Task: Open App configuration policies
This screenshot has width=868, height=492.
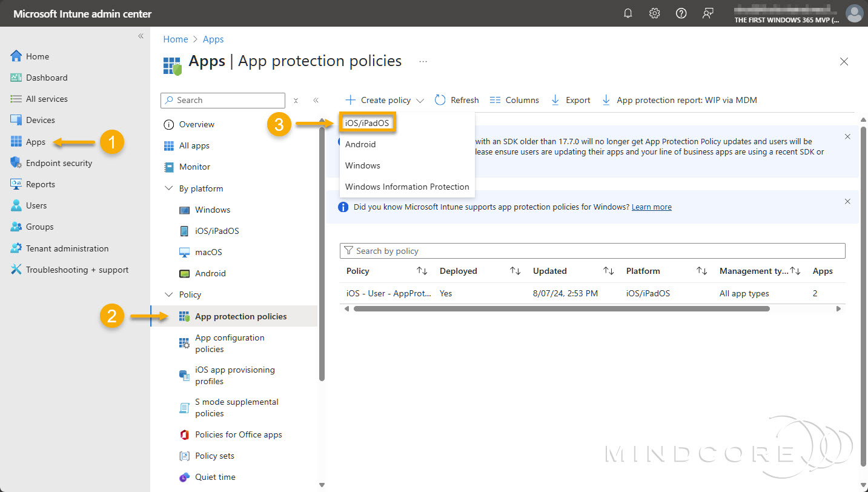Action: pyautogui.click(x=229, y=344)
